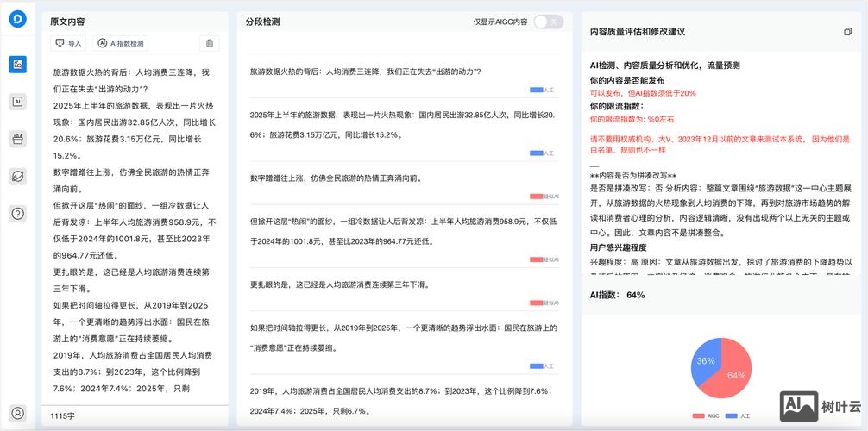The height and width of the screenshot is (431, 868).
Task: Open the gift box icon in sidebar
Action: coord(18,139)
